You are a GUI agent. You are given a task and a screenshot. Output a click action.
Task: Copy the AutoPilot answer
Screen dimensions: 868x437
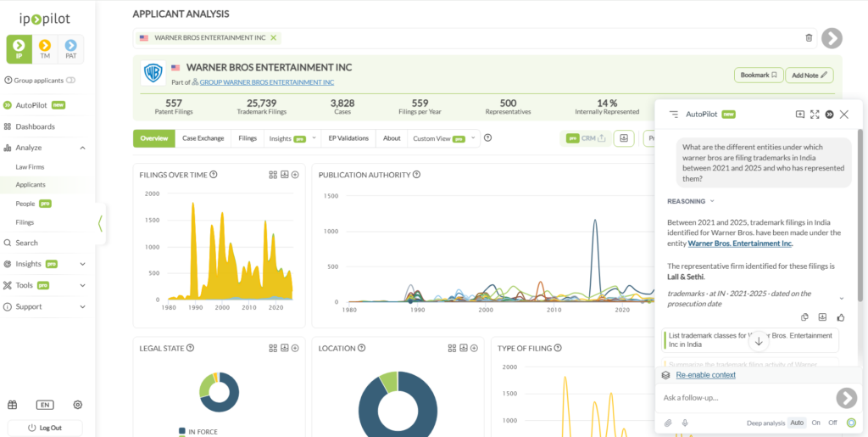click(805, 317)
